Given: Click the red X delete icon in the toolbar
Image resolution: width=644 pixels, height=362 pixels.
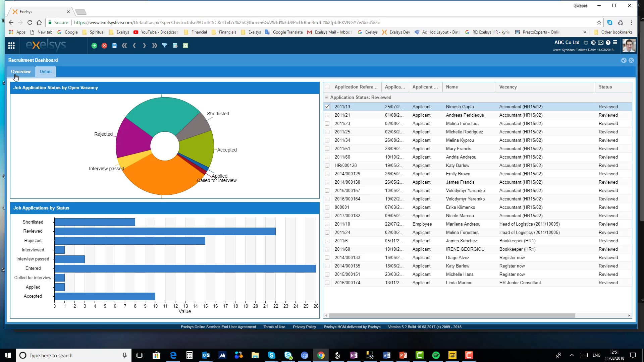Looking at the screenshot, I should click(x=104, y=46).
